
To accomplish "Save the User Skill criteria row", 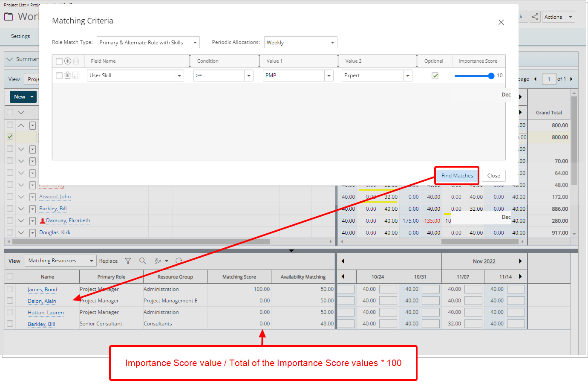I will pyautogui.click(x=76, y=75).
